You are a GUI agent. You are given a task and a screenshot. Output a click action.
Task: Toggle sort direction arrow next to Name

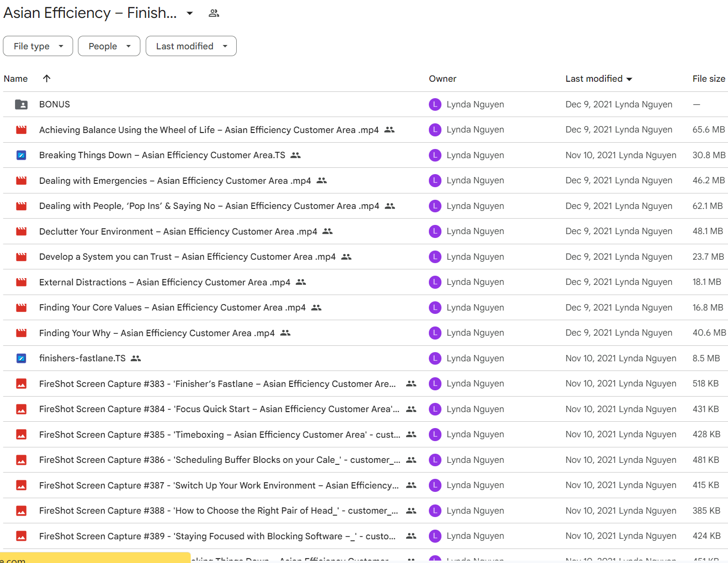click(x=46, y=78)
